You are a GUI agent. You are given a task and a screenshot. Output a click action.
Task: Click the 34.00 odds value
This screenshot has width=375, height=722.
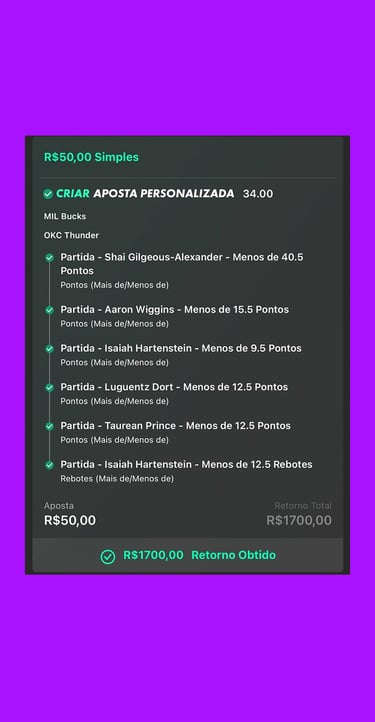tap(258, 194)
